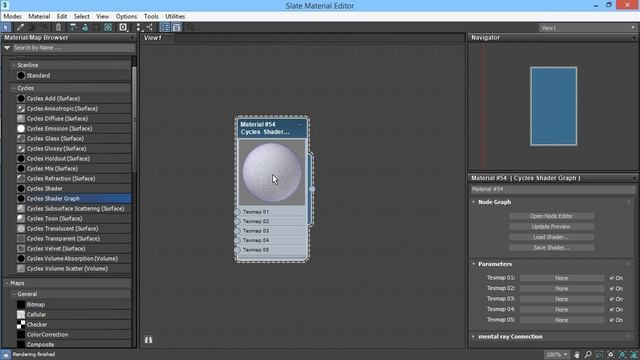Viewport: 640px width, 360px height.
Task: Collapse the Parameters rollout
Action: [473, 264]
